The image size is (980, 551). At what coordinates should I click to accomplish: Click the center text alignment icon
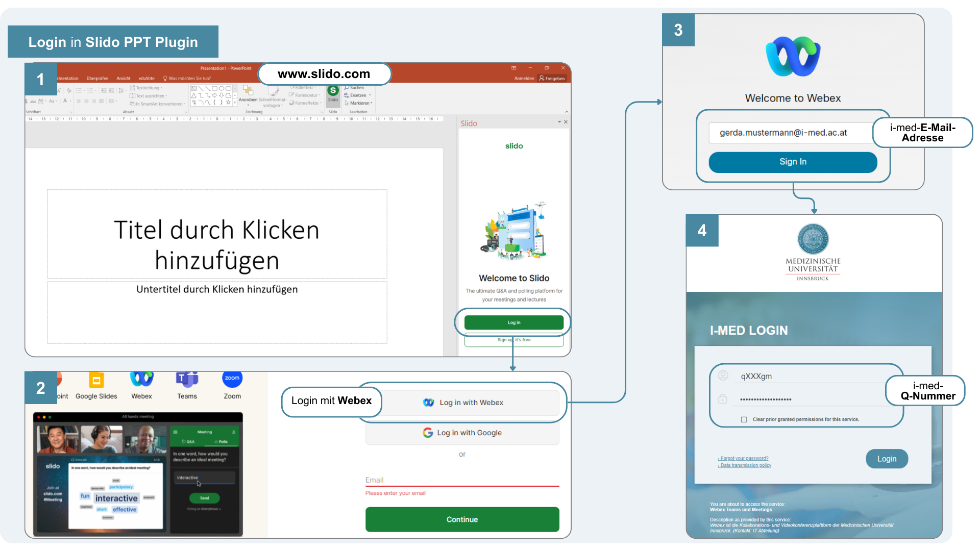click(x=86, y=101)
